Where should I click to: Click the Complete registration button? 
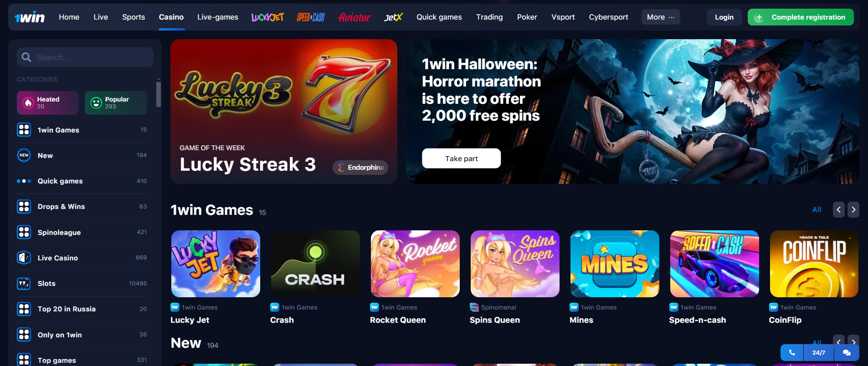(801, 17)
